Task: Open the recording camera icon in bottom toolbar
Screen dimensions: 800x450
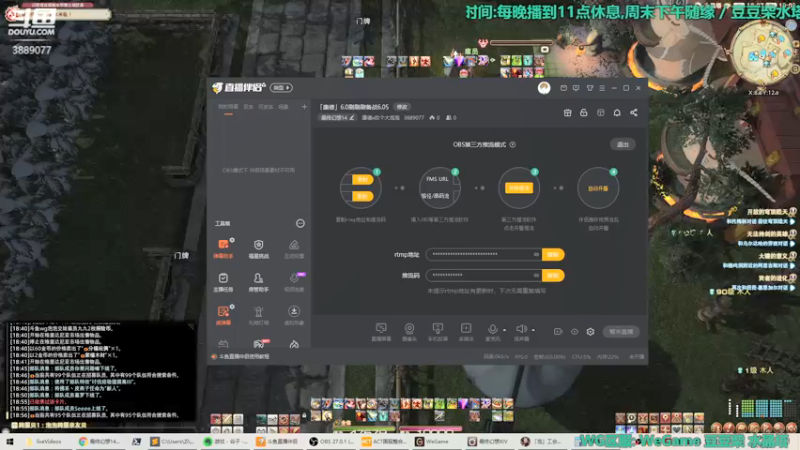Action: coord(558,332)
